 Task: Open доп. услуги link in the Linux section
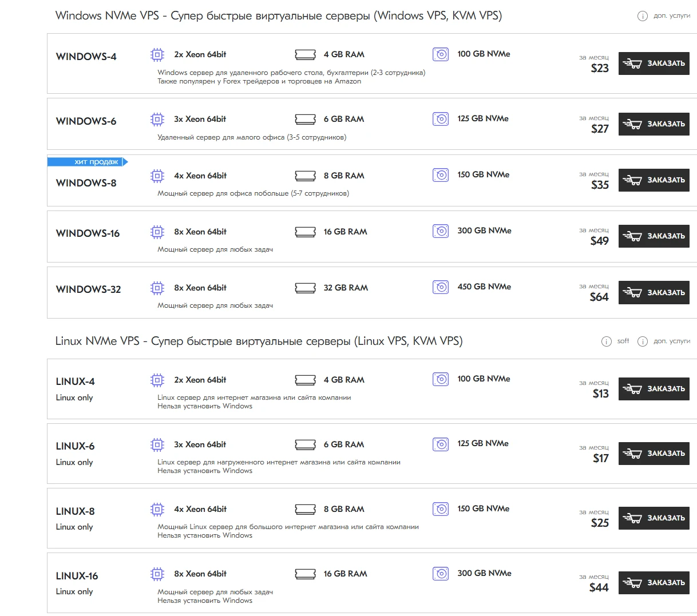[672, 341]
